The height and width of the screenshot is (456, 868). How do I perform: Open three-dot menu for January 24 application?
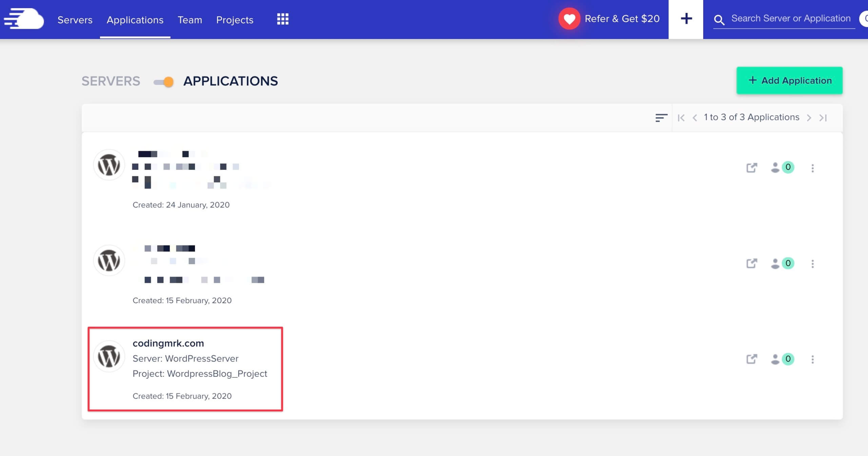tap(812, 168)
